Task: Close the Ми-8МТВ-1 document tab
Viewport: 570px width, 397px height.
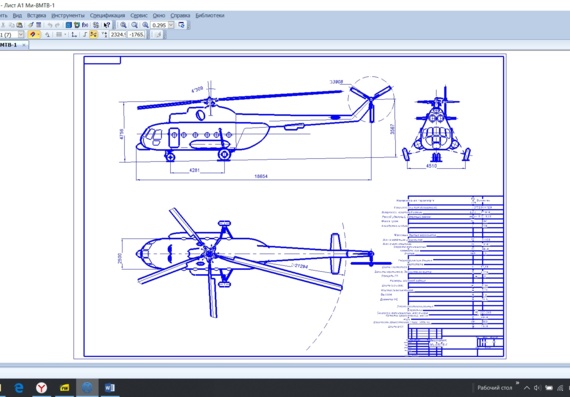Action: coord(24,45)
